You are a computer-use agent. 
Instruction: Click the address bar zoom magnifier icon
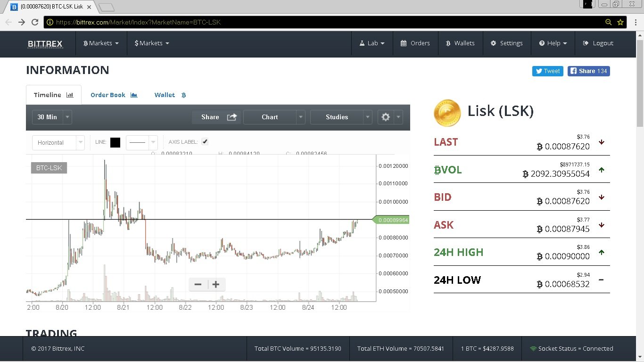609,22
